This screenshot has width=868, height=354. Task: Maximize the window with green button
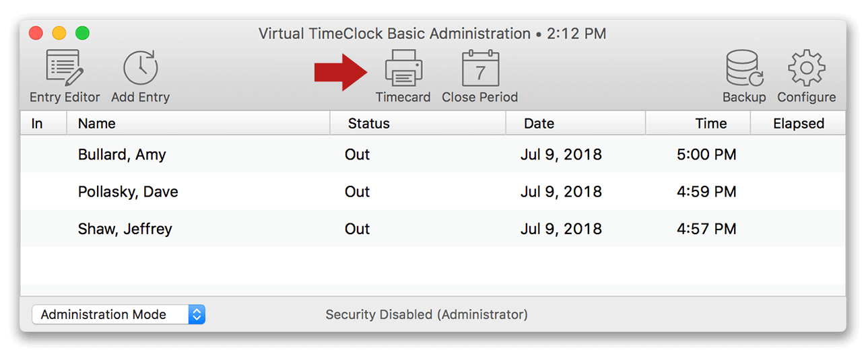point(82,33)
